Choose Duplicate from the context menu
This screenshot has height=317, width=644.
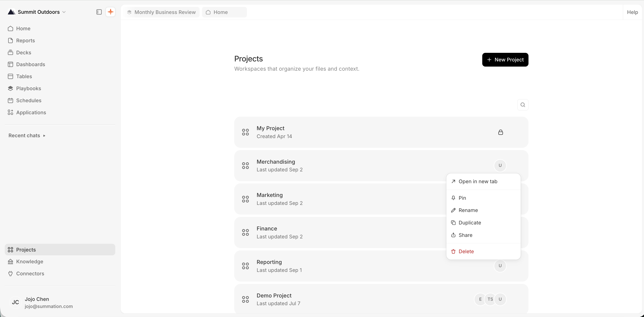(x=483, y=223)
